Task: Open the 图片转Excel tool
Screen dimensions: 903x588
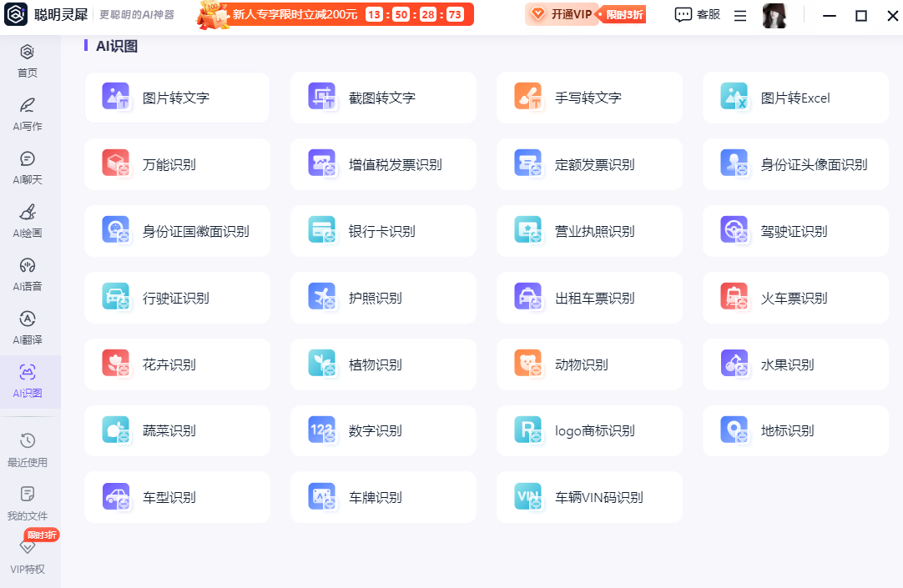Action: [795, 98]
